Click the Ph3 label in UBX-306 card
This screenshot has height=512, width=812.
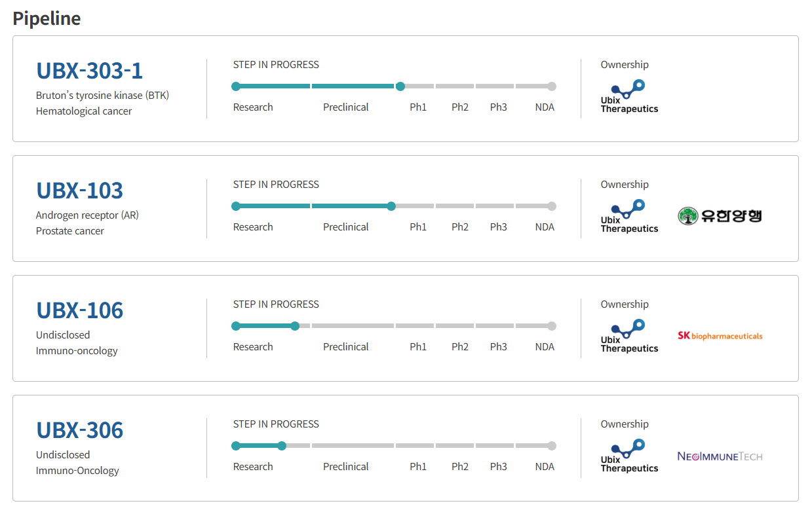click(x=498, y=467)
